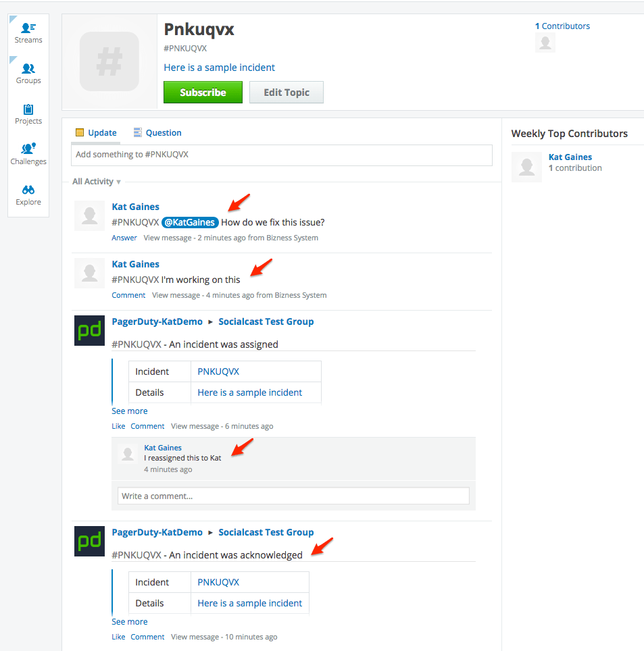Click Kat Gaines's avatar under Weekly Top Contributors
Viewport: 644px width, 651px height.
coord(526,167)
